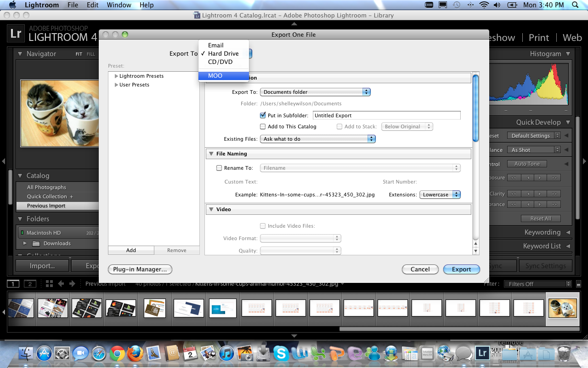Screen dimensions: 588x368
Task: Click the Wi-Fi icon in menu bar
Action: (484, 5)
